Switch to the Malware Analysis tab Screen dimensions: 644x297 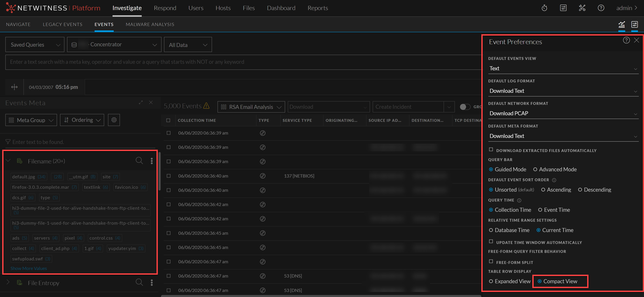click(x=150, y=24)
